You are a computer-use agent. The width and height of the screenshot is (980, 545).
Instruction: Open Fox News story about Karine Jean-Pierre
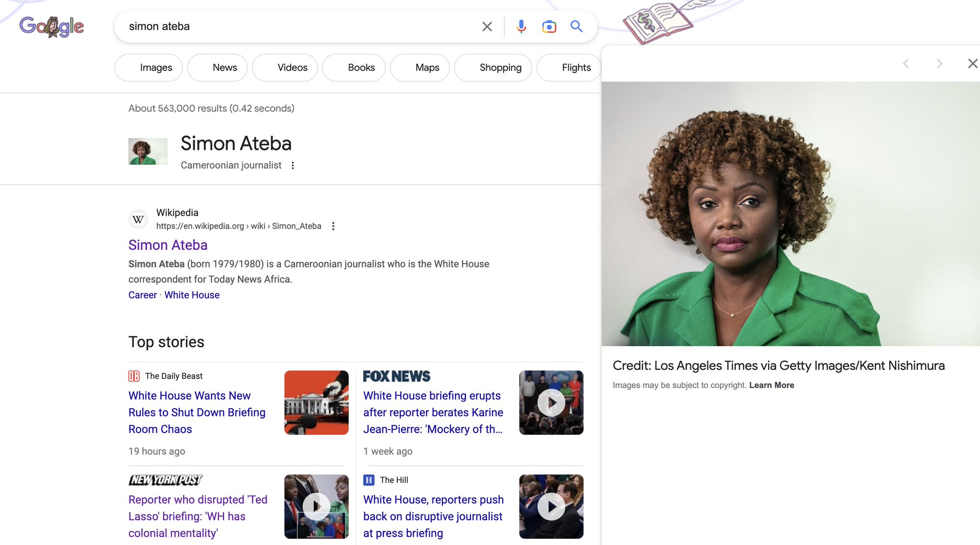coord(433,412)
